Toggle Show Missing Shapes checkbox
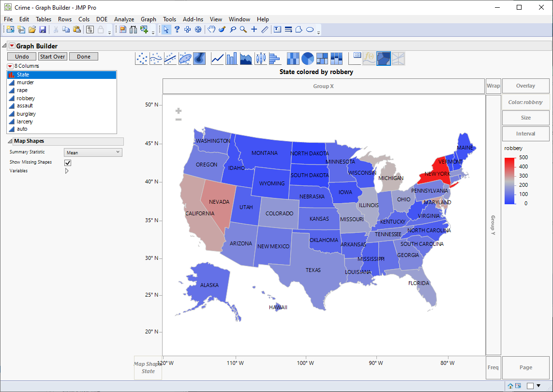 click(x=67, y=163)
